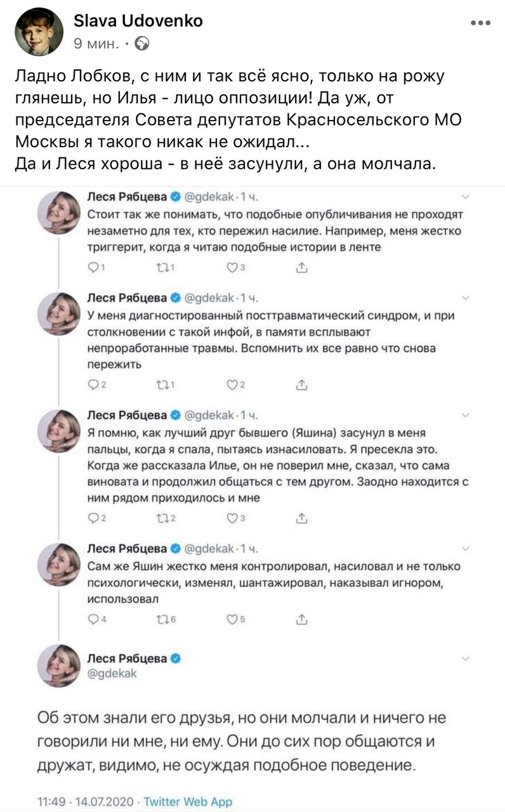The width and height of the screenshot is (505, 812).
Task: Open the three-dot post options menu
Action: click(x=481, y=23)
